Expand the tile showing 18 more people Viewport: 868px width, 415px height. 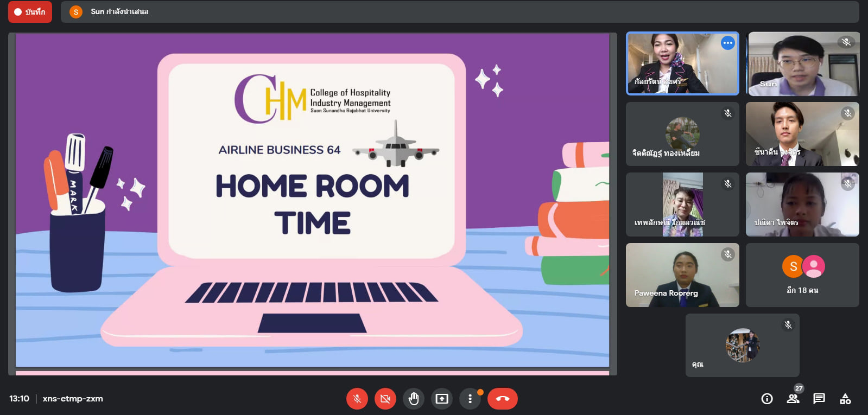click(802, 275)
